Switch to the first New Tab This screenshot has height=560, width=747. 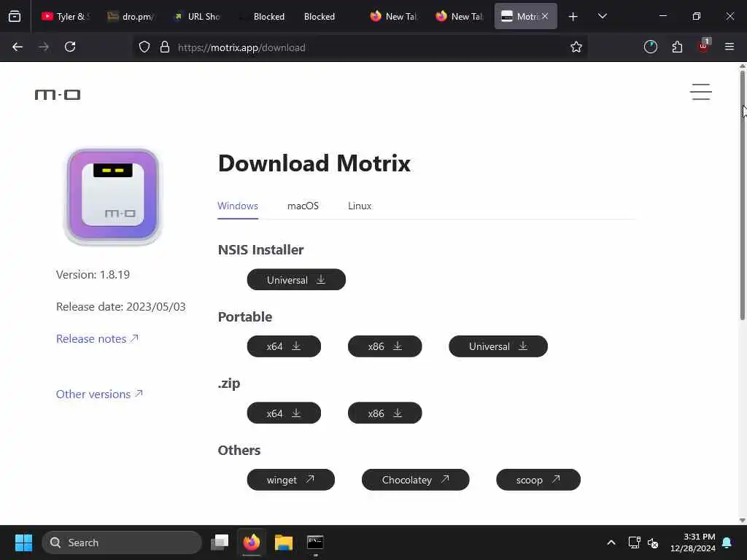click(393, 17)
